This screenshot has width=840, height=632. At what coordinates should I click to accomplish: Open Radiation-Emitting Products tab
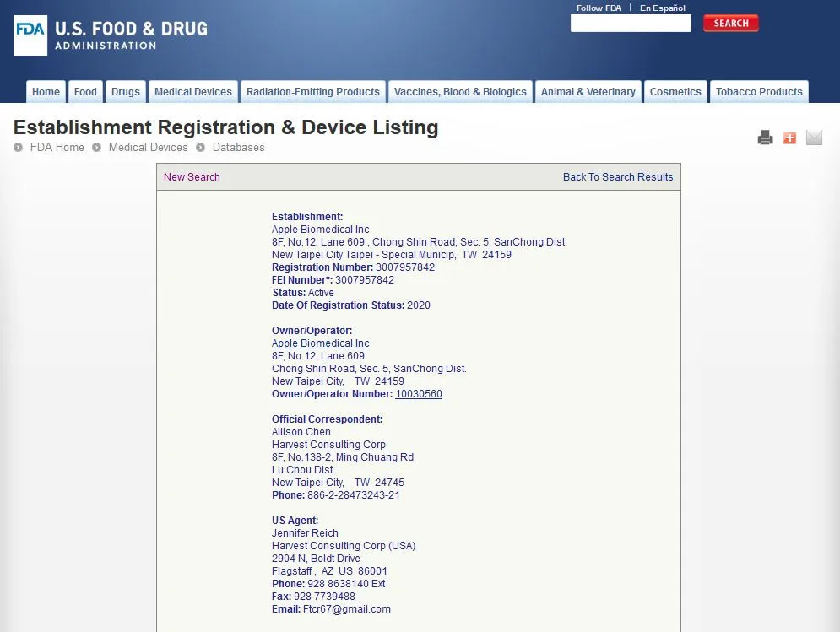pos(313,92)
